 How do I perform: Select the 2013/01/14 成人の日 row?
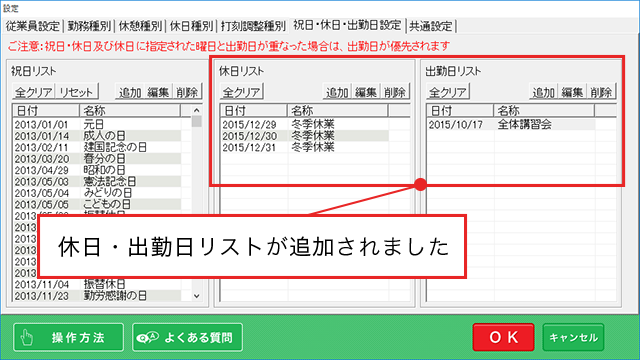click(97, 136)
